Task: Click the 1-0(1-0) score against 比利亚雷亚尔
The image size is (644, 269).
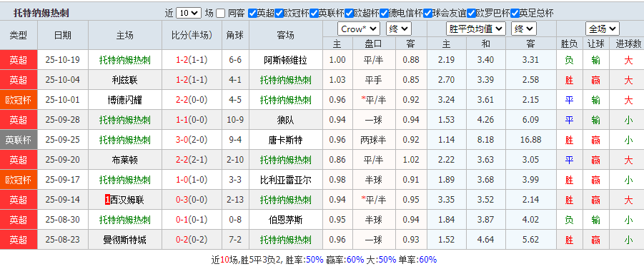Action: coord(192,180)
